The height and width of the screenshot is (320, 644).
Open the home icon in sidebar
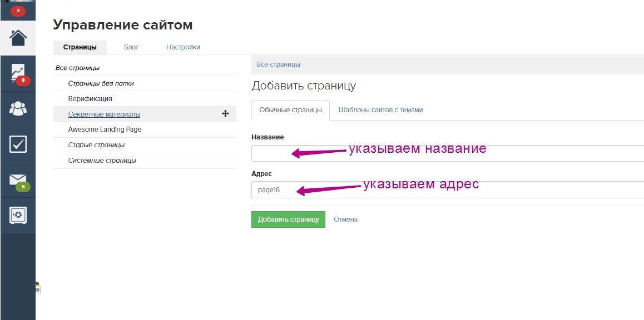pyautogui.click(x=18, y=38)
